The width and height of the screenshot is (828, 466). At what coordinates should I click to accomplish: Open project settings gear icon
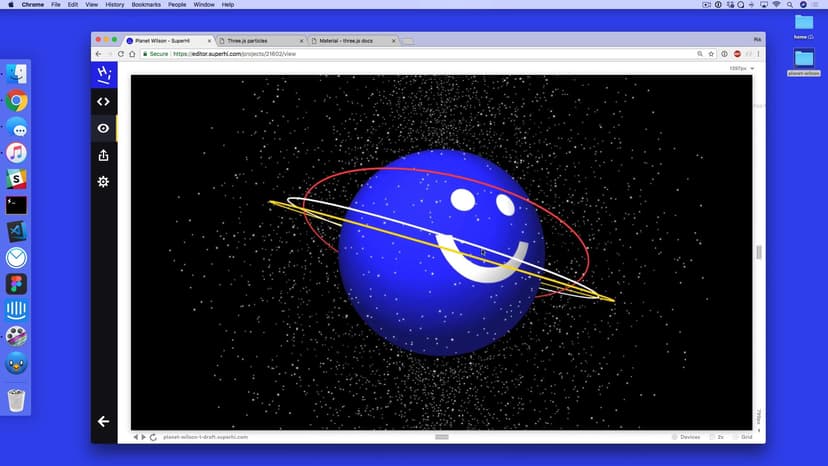tap(103, 182)
